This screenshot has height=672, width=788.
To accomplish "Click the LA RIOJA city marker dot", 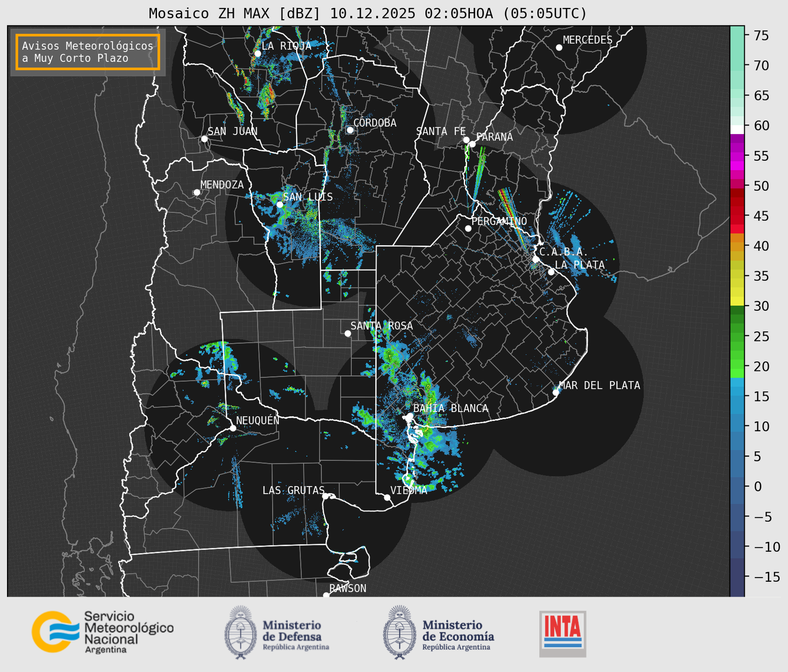I will point(258,54).
